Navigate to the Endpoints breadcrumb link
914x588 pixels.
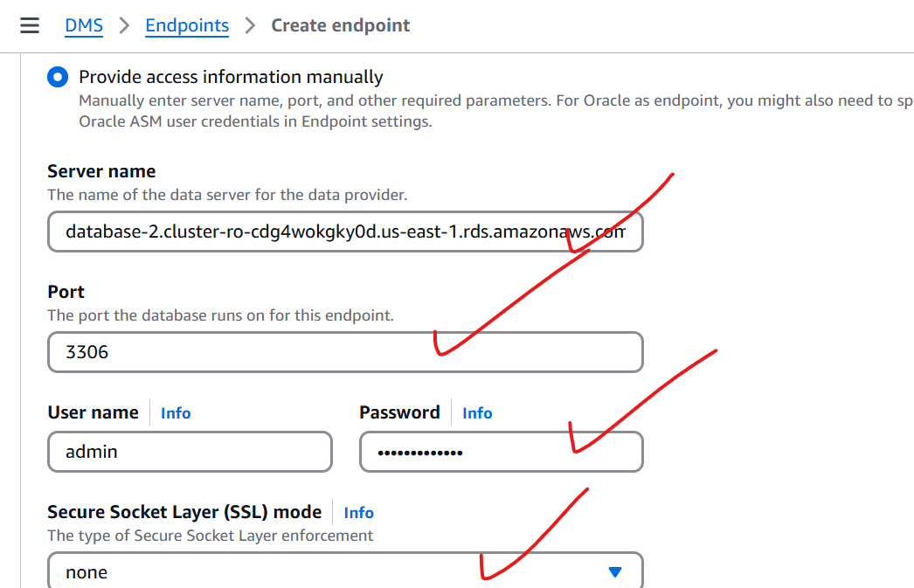coord(187,25)
